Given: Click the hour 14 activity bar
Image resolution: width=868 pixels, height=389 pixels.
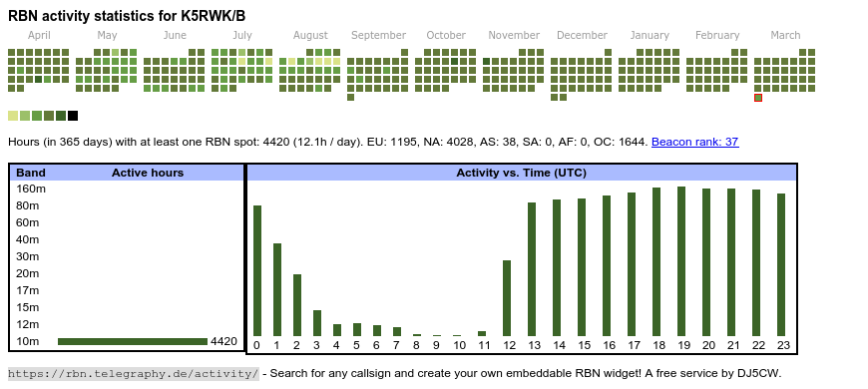Looking at the screenshot, I should [x=557, y=268].
